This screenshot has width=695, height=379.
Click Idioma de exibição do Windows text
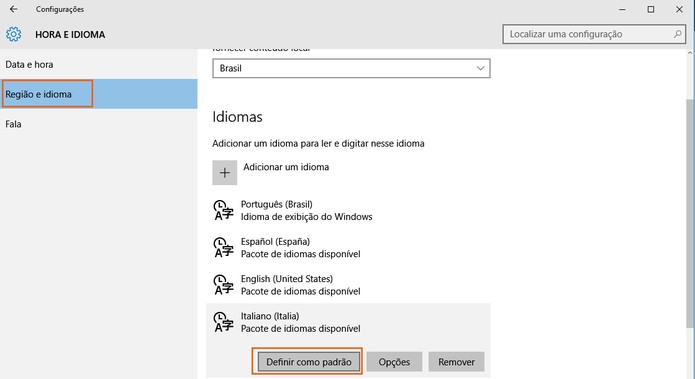point(306,217)
